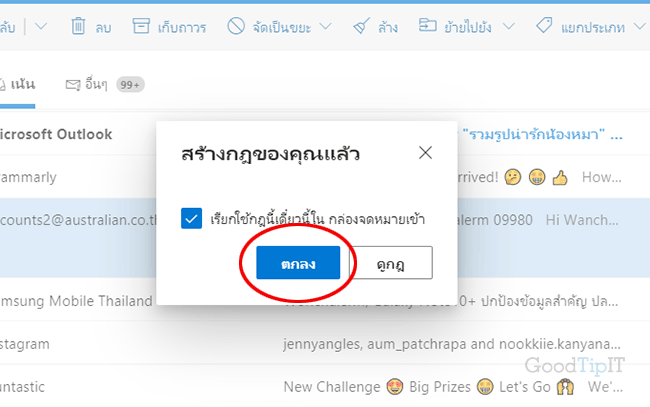
Task: Open dropdown arrow beside the reply button
Action: 41,27
